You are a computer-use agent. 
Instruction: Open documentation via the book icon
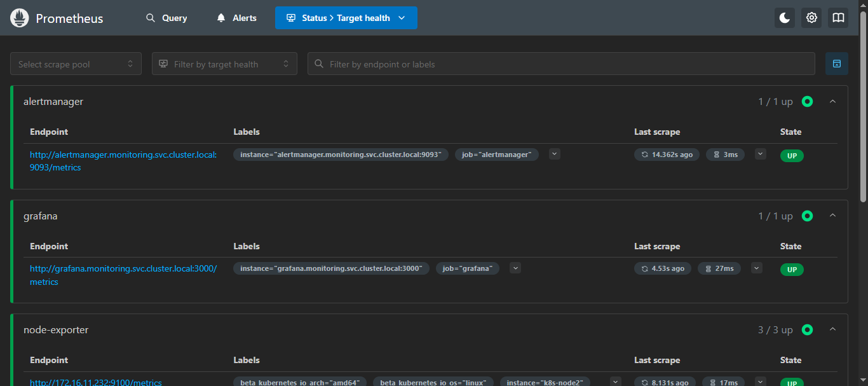[838, 18]
